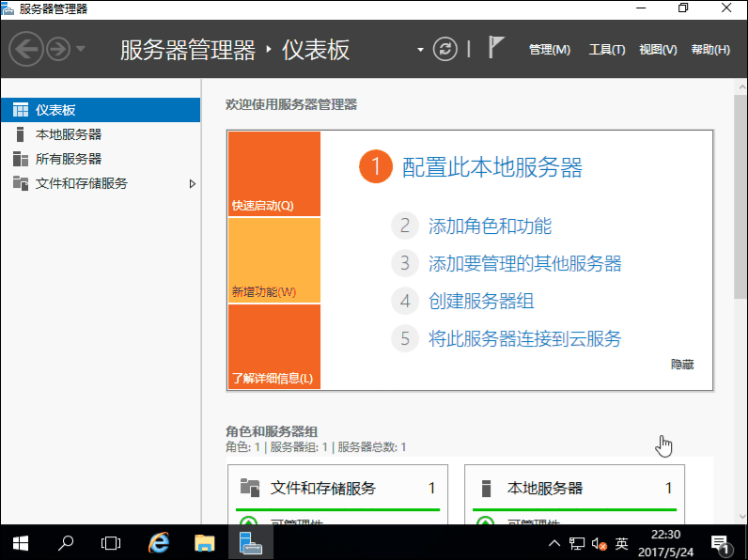Click Server Manager taskbar button
Screen dimensions: 748x560
coord(251,543)
